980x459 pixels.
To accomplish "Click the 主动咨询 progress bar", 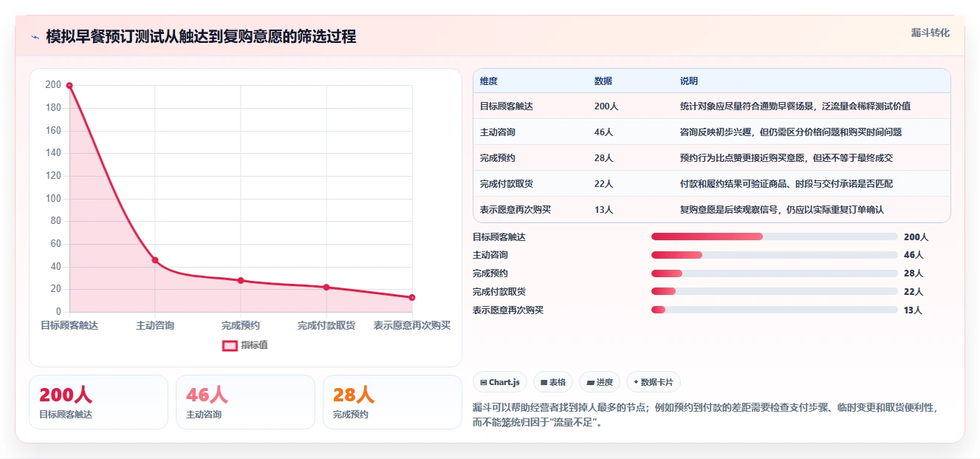I will (774, 255).
